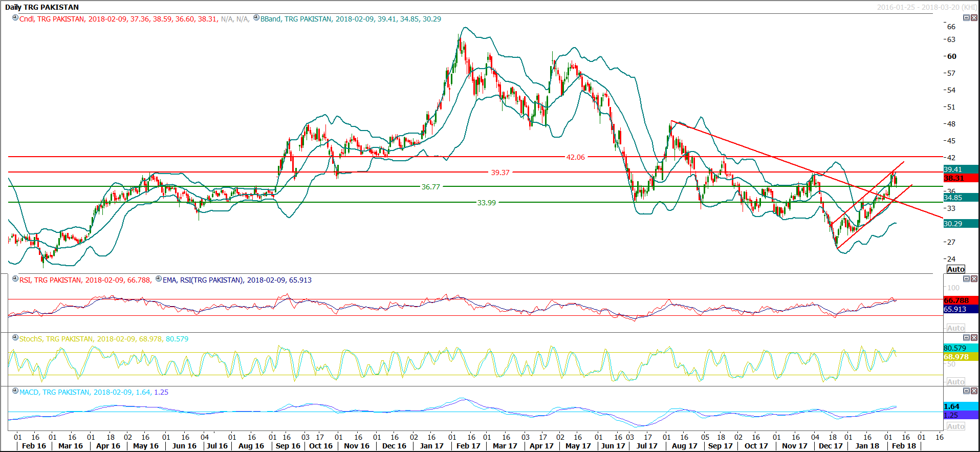The height and width of the screenshot is (452, 980).
Task: Click the 33.99 support line label
Action: pos(486,203)
